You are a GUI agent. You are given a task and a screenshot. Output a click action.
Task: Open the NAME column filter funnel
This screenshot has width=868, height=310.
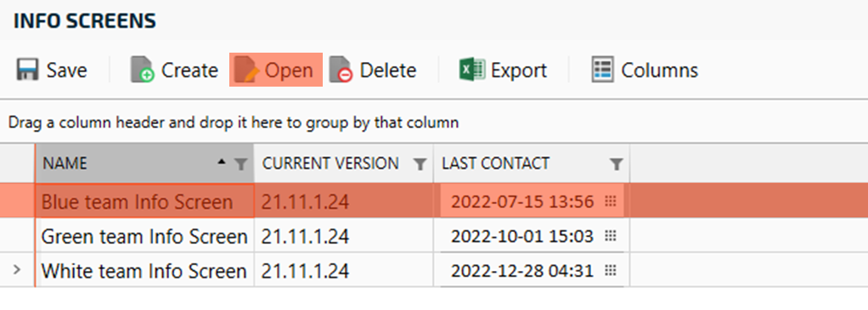click(x=241, y=164)
